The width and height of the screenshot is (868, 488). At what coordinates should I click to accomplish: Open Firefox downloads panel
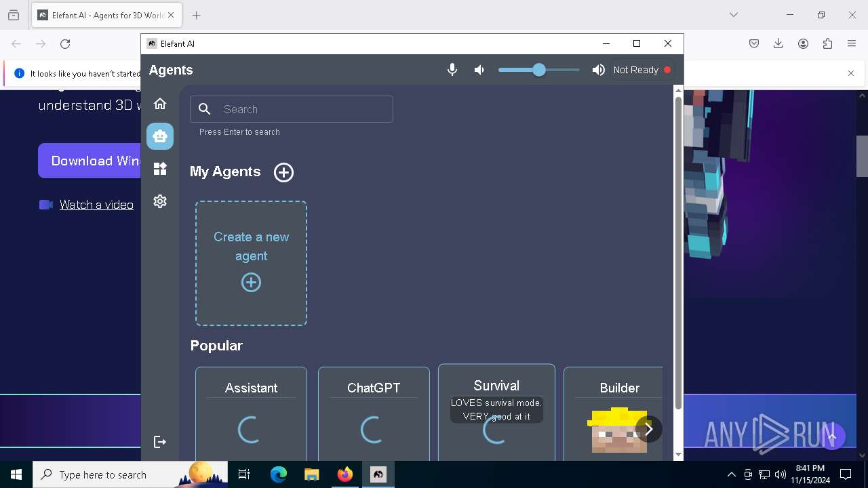(778, 43)
